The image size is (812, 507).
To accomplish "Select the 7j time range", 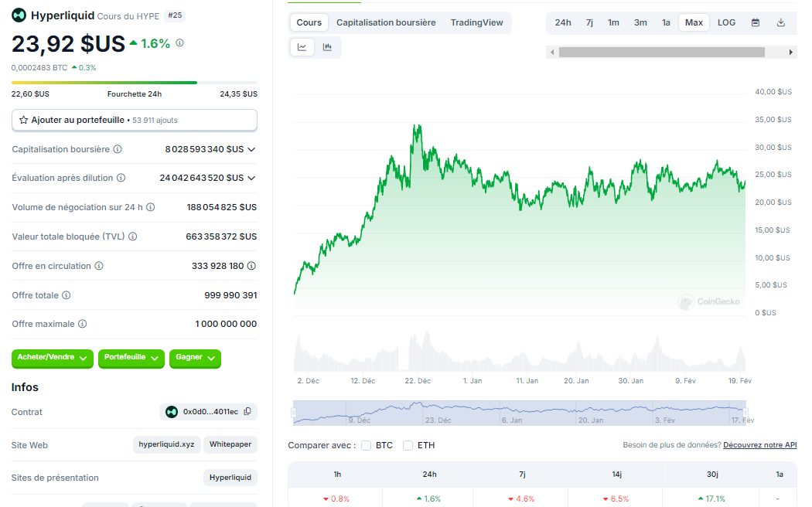I will point(589,22).
